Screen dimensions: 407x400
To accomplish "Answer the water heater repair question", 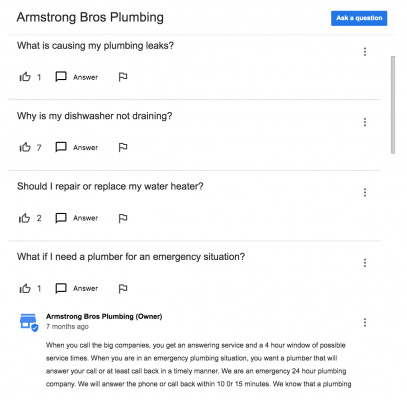I will pyautogui.click(x=77, y=218).
